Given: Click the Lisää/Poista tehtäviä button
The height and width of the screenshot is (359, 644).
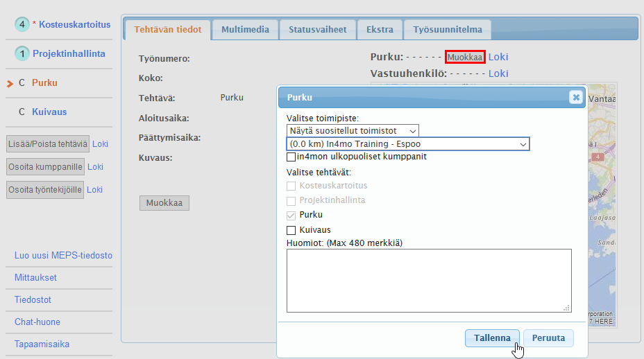Looking at the screenshot, I should point(47,144).
